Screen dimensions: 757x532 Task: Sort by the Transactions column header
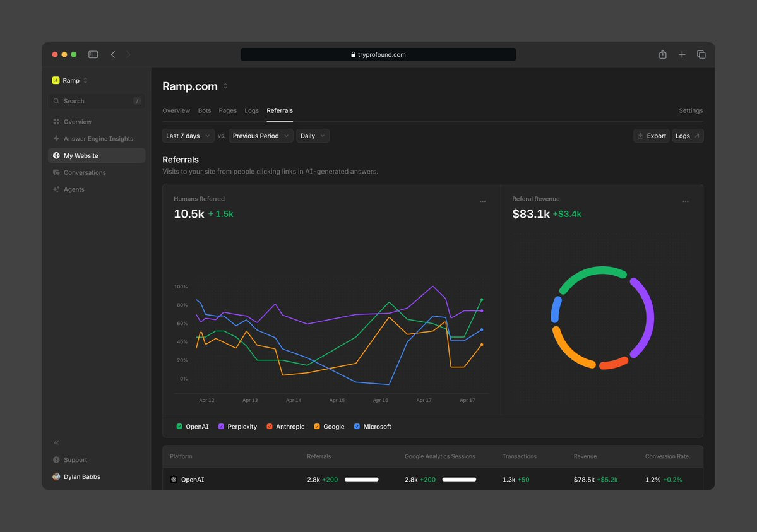(x=519, y=456)
